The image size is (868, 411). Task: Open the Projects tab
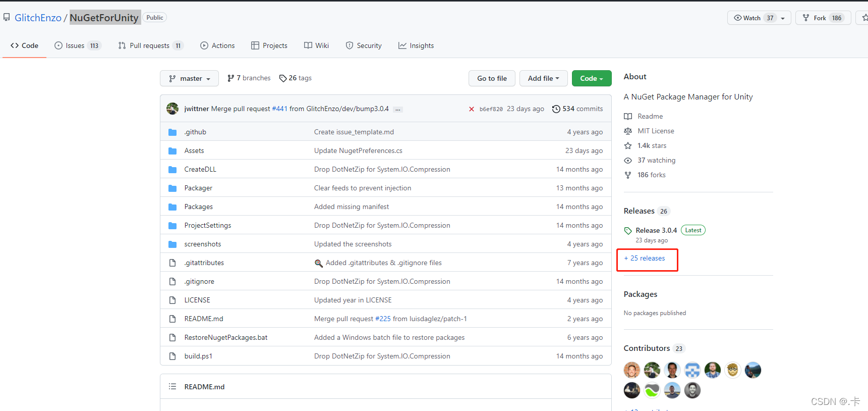(269, 45)
